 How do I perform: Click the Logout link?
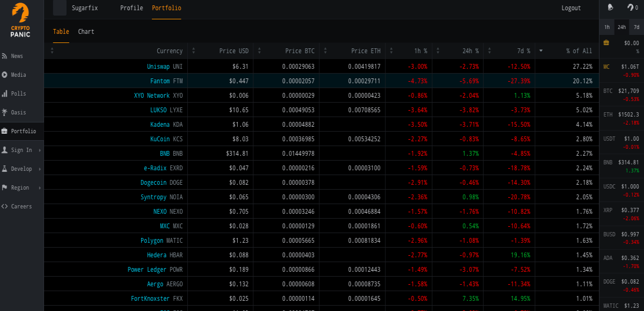tap(571, 8)
